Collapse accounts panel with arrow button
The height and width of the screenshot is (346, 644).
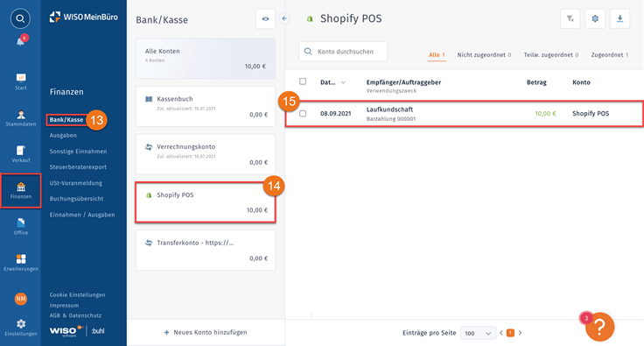pos(284,18)
